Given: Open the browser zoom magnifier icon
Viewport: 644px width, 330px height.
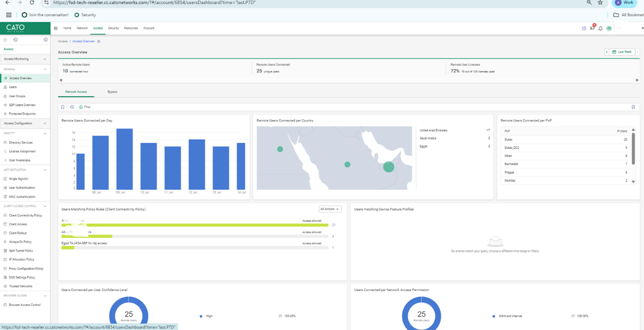Looking at the screenshot, I should coord(589,3).
